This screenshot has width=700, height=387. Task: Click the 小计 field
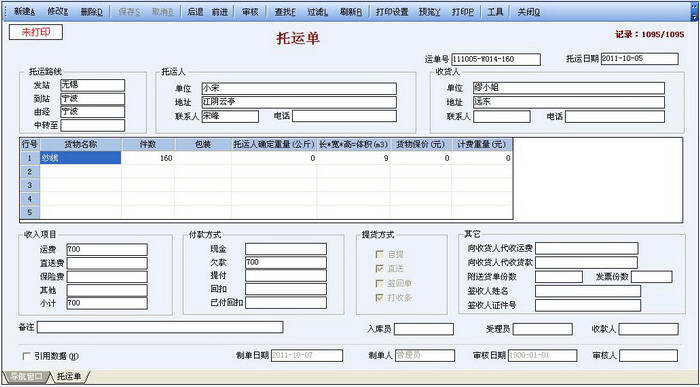coord(107,303)
